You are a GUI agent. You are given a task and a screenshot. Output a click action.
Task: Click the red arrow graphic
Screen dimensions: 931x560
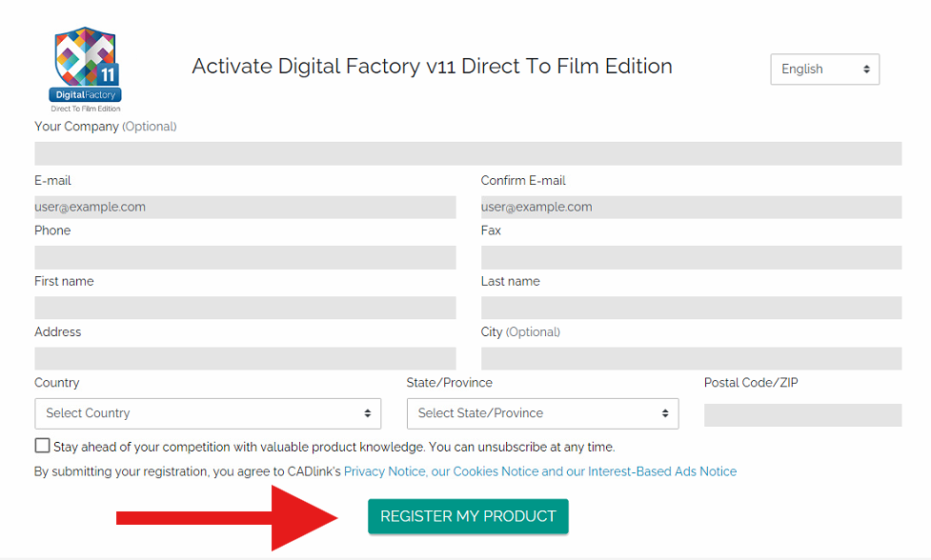click(x=229, y=517)
